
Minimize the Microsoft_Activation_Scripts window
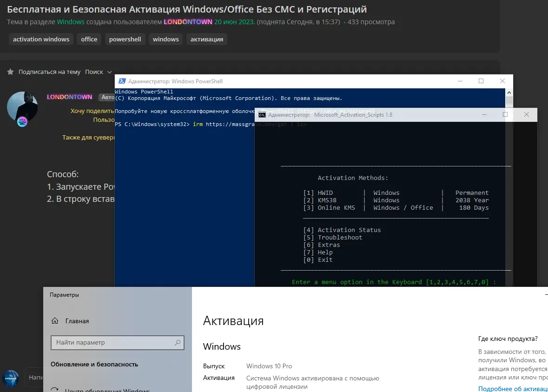point(484,114)
